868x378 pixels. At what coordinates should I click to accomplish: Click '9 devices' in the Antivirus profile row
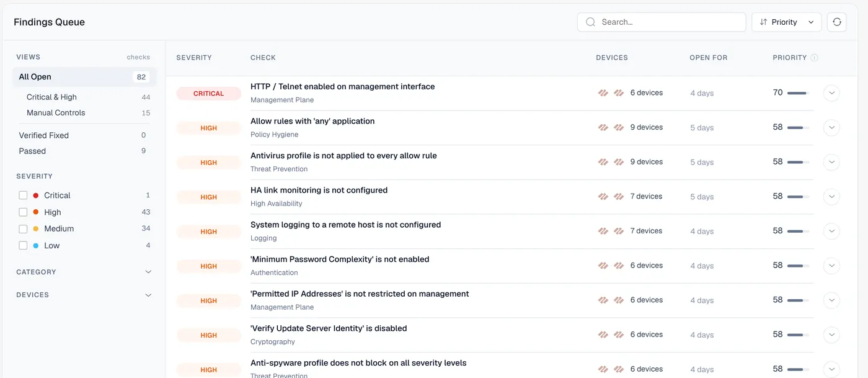coord(647,162)
